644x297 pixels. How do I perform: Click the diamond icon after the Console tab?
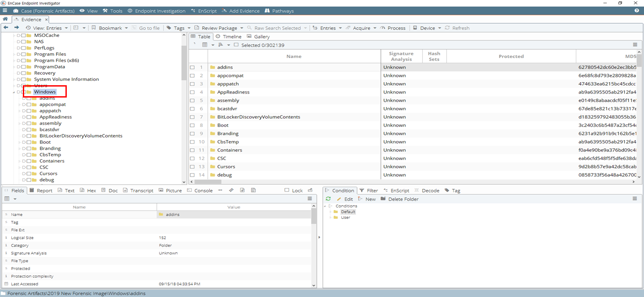point(231,190)
